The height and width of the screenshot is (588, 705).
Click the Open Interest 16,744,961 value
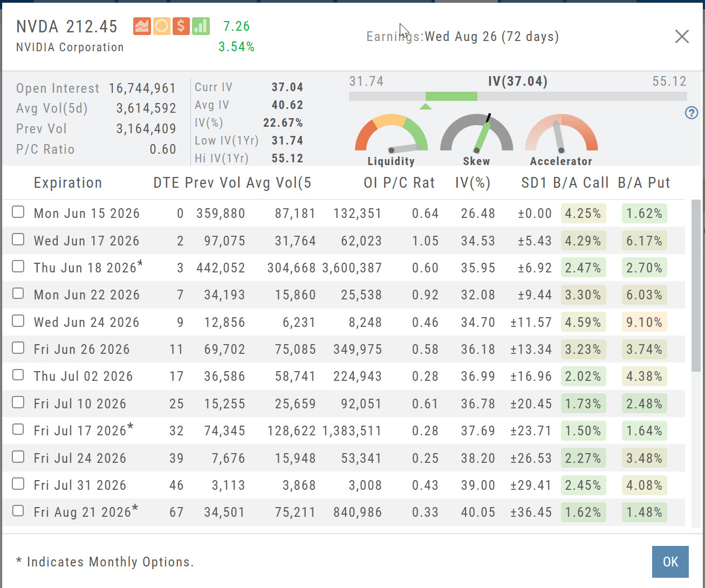[x=142, y=88]
